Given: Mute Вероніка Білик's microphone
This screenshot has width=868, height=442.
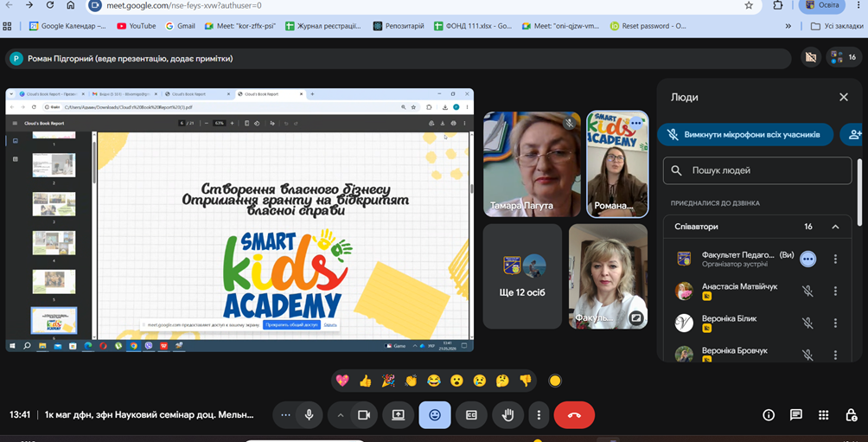Looking at the screenshot, I should (807, 323).
